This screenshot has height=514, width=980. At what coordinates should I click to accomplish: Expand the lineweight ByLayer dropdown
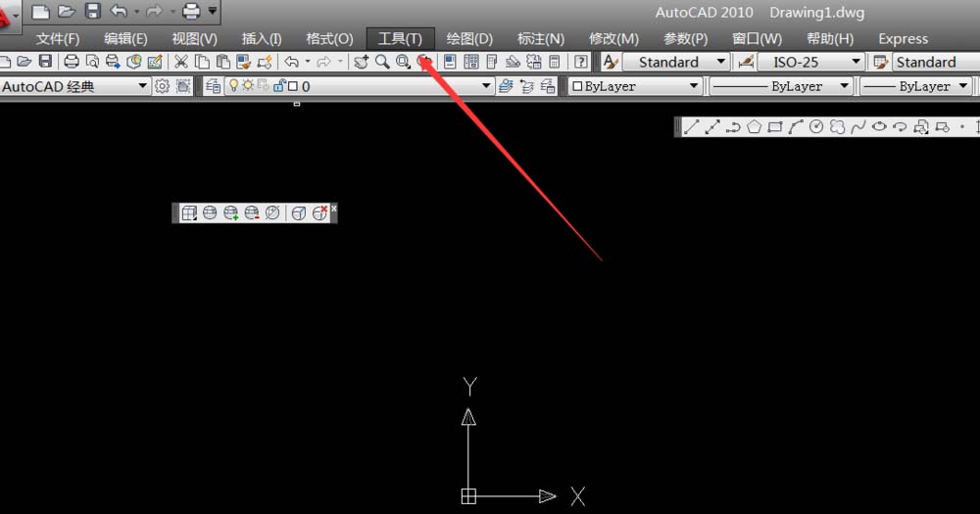(x=962, y=85)
